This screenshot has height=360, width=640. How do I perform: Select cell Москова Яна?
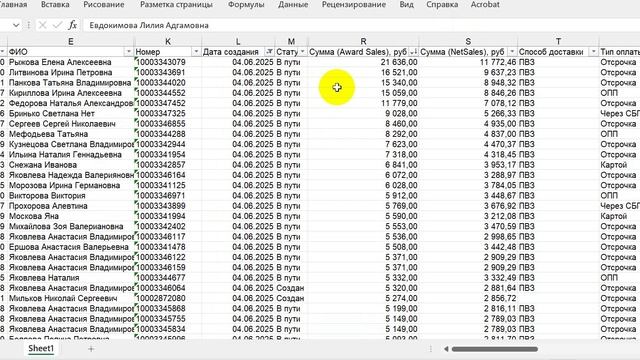click(71, 216)
